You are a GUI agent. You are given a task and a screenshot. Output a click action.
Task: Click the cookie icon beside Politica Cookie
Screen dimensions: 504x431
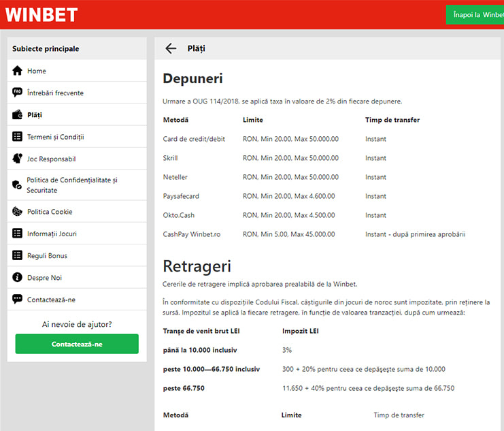click(x=18, y=212)
